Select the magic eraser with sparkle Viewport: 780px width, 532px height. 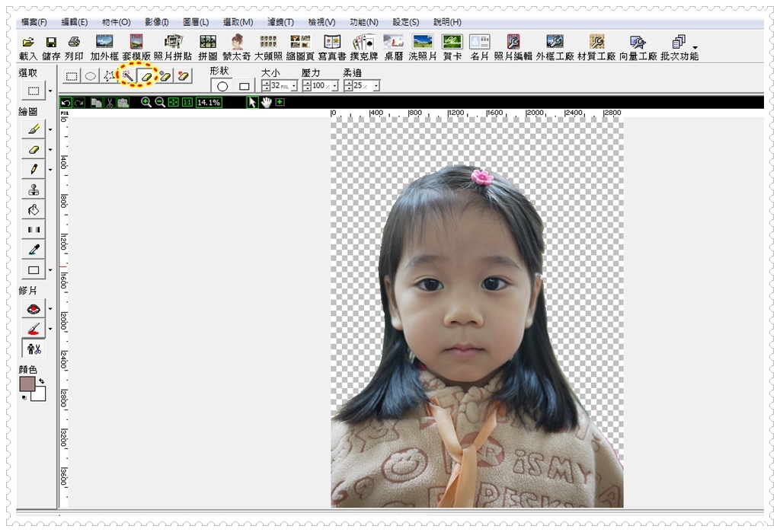(165, 76)
